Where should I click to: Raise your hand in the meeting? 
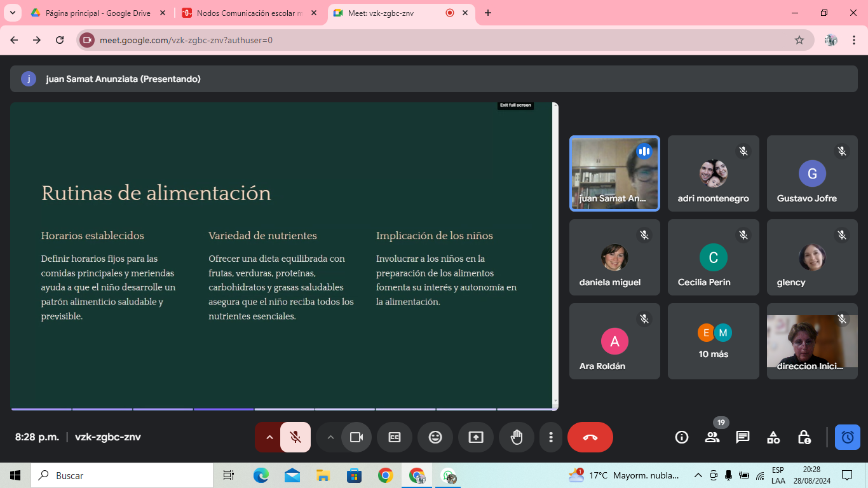[x=517, y=437]
